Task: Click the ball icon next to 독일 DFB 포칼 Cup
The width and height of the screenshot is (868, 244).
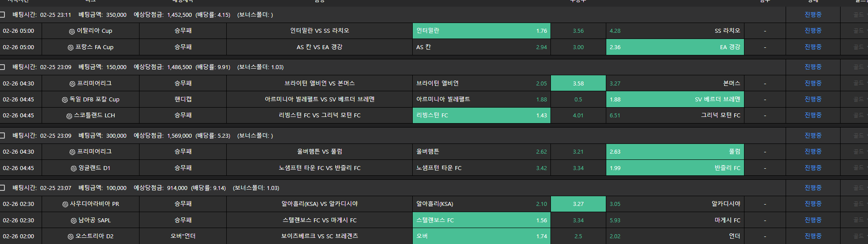Action: coord(65,100)
